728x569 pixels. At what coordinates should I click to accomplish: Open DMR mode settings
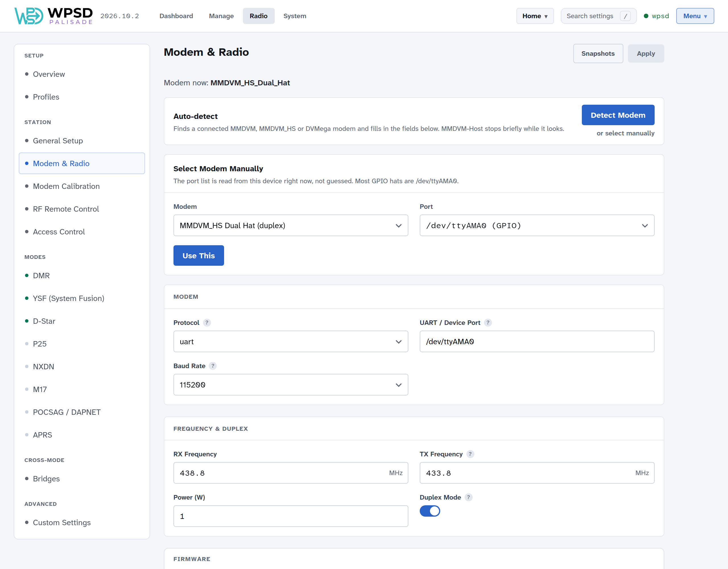pos(82,275)
